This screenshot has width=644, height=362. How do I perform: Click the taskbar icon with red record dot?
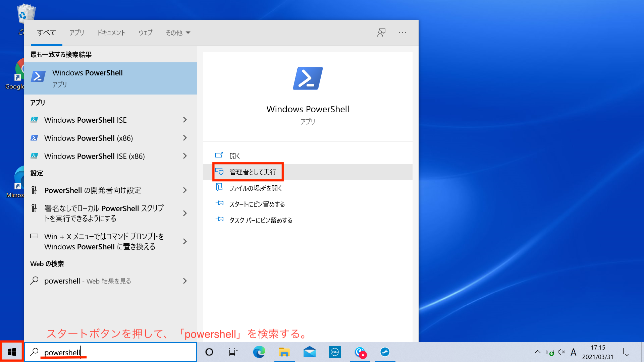tap(360, 352)
